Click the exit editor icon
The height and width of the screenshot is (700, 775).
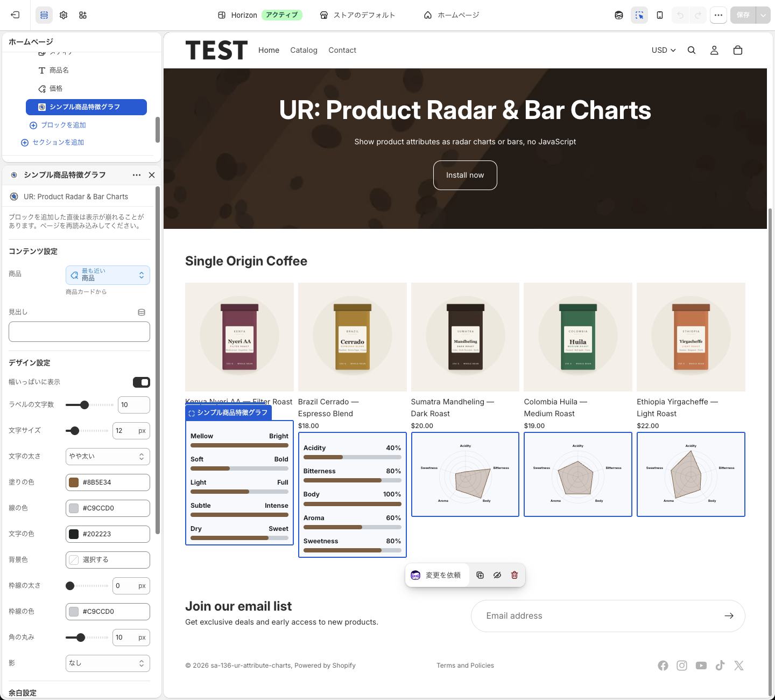(15, 15)
